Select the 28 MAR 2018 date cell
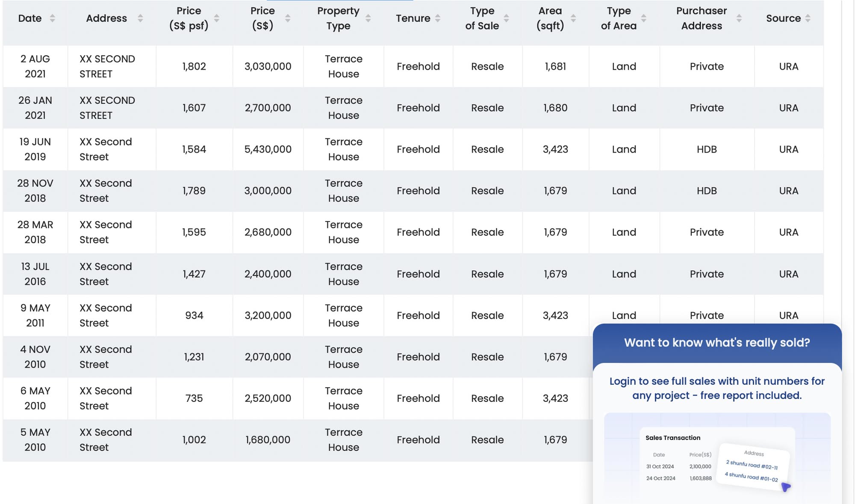Viewport: 855px width, 504px height. 35,232
